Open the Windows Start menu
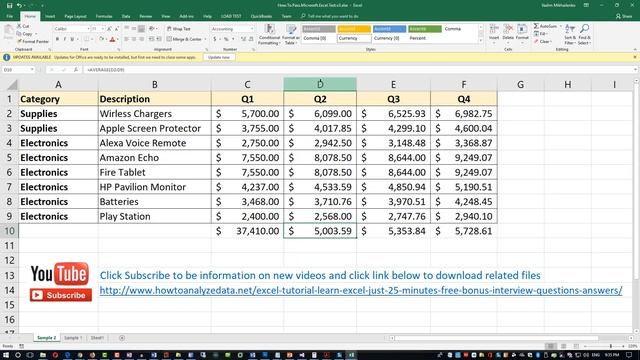 click(x=6, y=355)
